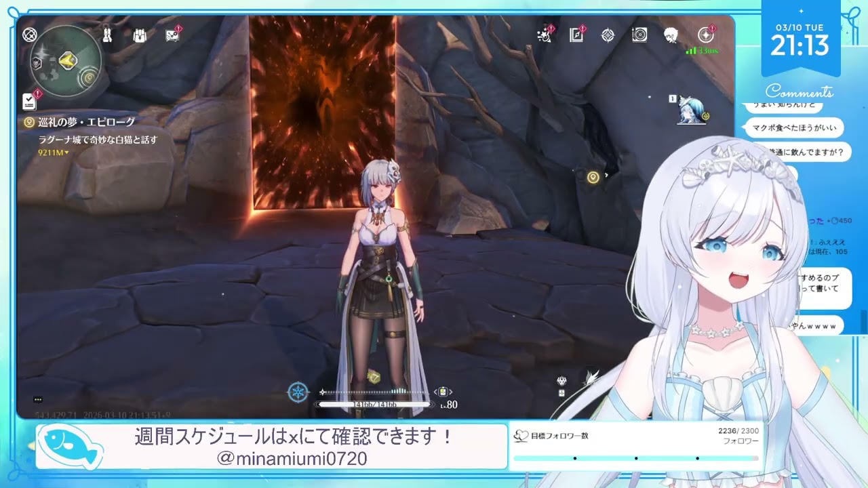Click the character HP bar
The image size is (868, 488).
point(374,405)
